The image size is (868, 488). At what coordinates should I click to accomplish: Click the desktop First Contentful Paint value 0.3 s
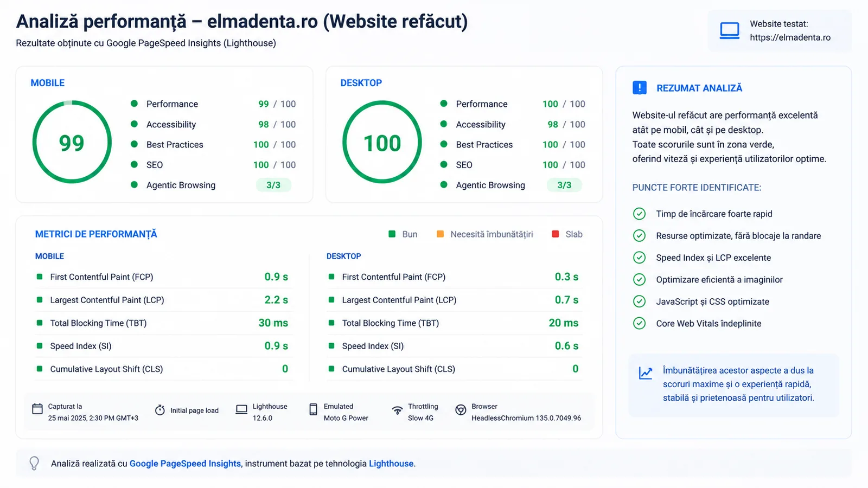566,277
